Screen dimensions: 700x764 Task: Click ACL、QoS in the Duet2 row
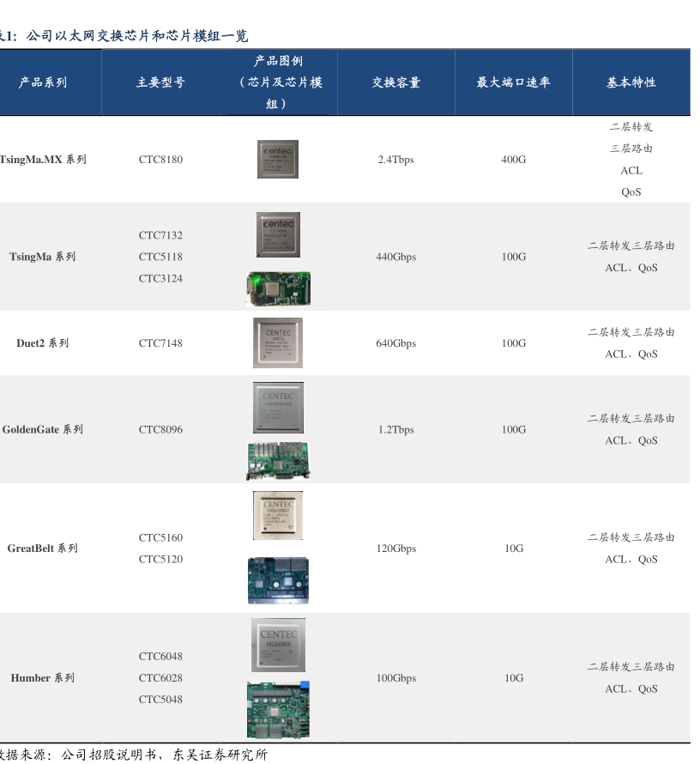click(x=631, y=355)
